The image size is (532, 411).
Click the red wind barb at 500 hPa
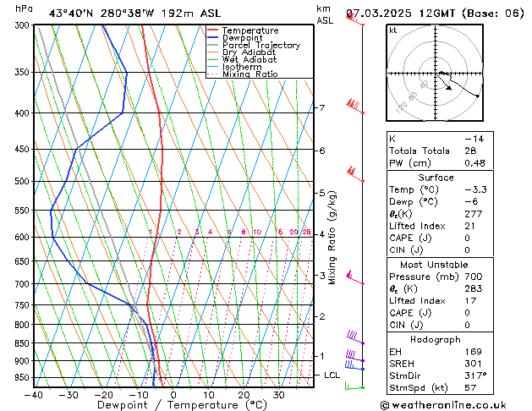(355, 175)
